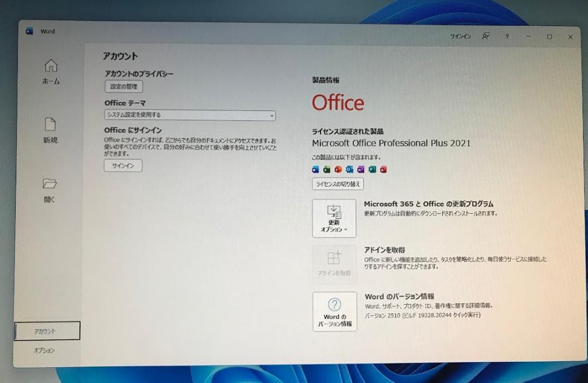Click the help ? icon in the title bar

507,36
